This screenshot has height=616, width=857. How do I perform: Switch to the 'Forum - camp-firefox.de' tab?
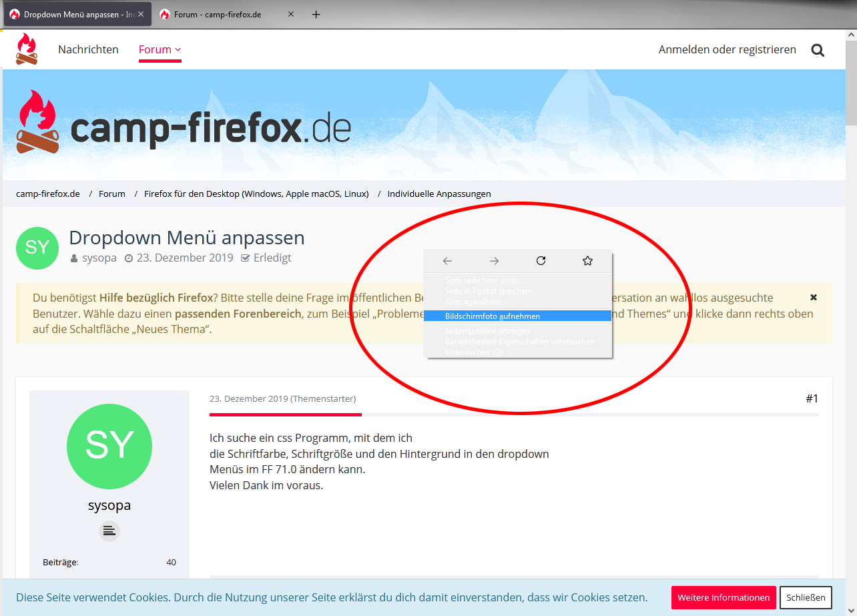(228, 14)
